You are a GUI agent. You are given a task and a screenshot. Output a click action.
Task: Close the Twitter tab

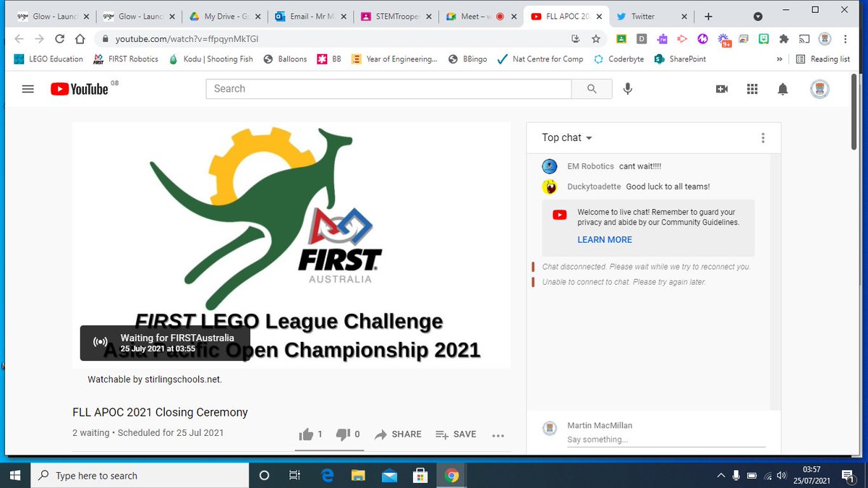[x=684, y=17]
